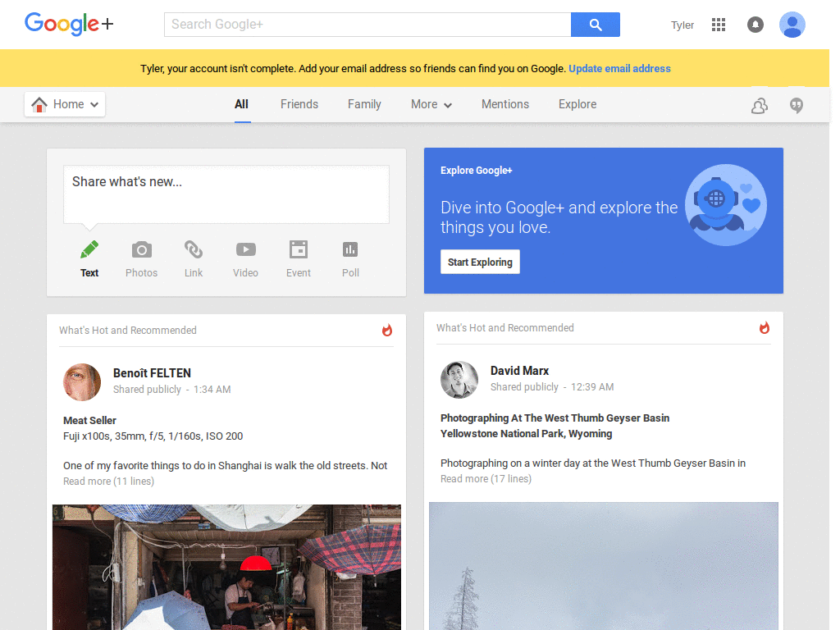
Task: Click the diver helmet illustration
Action: point(726,205)
